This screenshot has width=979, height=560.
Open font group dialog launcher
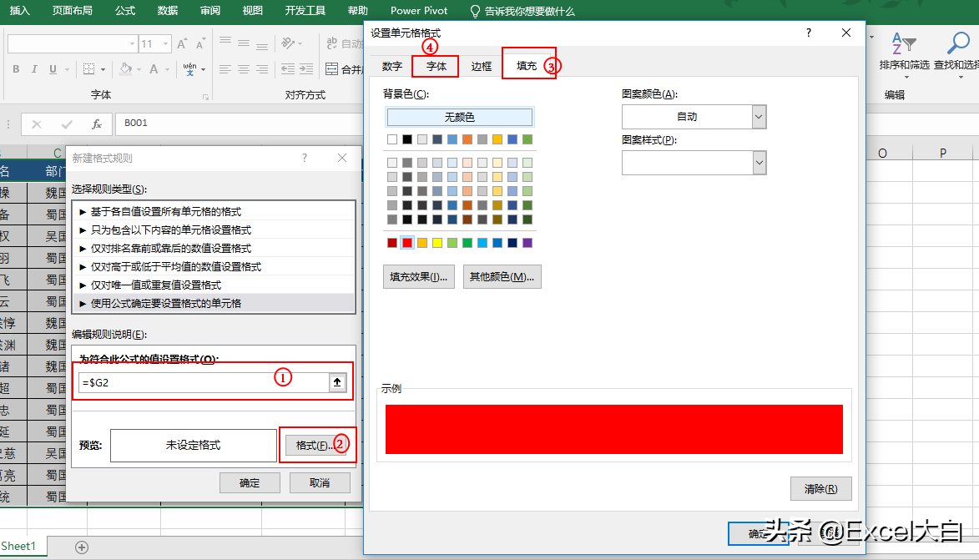(x=205, y=97)
